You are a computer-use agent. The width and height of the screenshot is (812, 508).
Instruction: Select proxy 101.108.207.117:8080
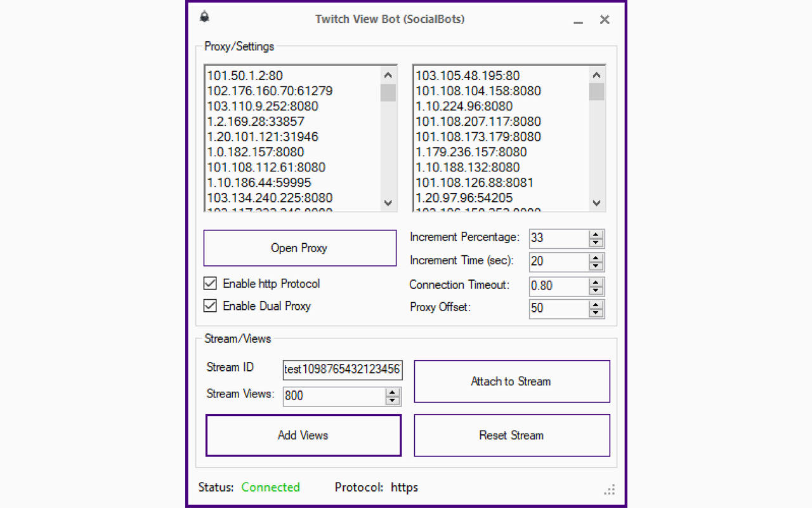478,121
